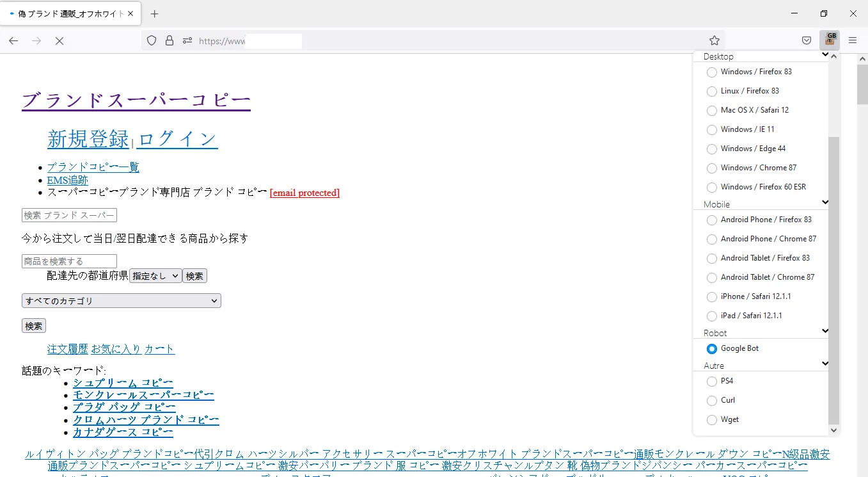Focus the 検索 ブランド スーパー search field
Screen dimensions: 868x477
pos(69,215)
